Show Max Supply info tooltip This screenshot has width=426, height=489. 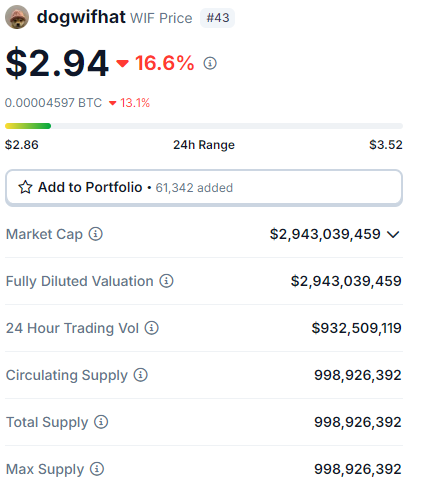pos(97,469)
